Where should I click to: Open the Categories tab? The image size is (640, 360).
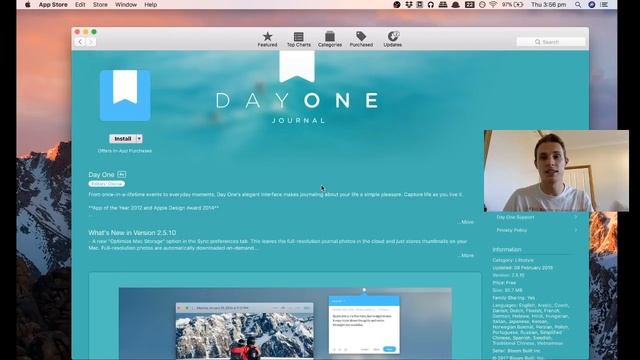coord(330,39)
